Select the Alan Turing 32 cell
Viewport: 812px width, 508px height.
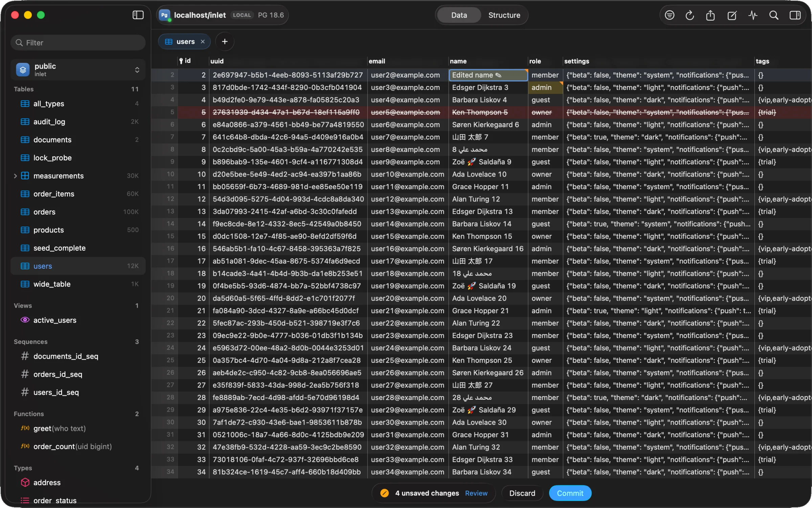pos(488,447)
